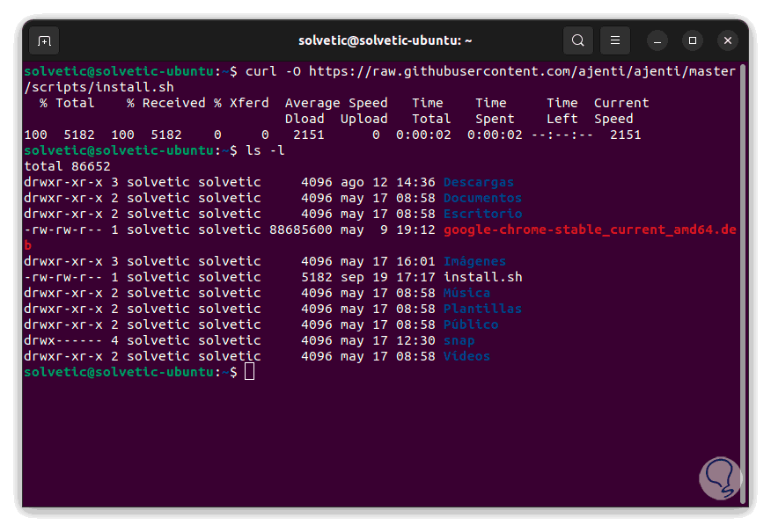Close the terminal window
The height and width of the screenshot is (532, 771).
pos(728,40)
